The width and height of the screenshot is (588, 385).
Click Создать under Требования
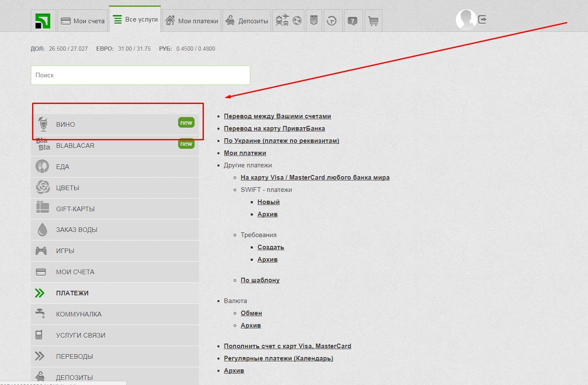click(x=271, y=247)
